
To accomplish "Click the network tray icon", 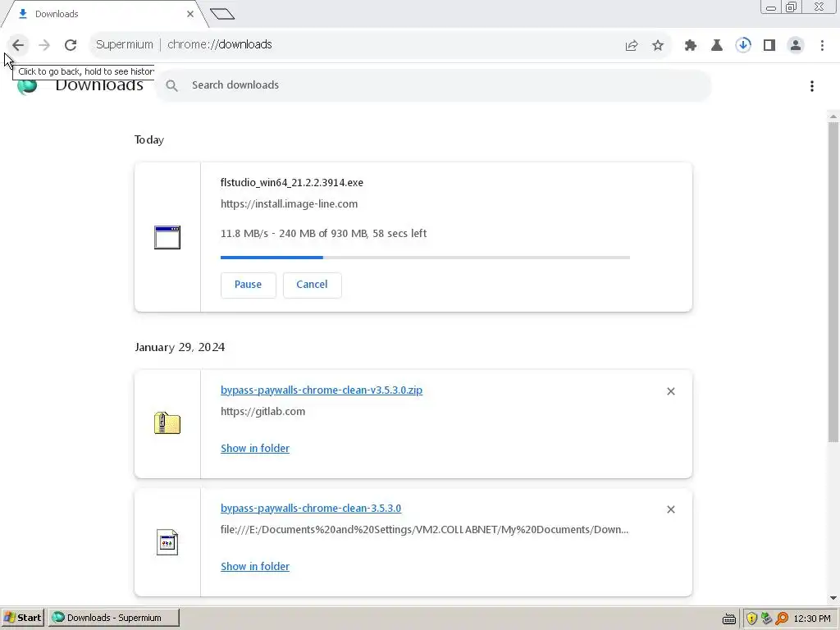I will pos(767,619).
